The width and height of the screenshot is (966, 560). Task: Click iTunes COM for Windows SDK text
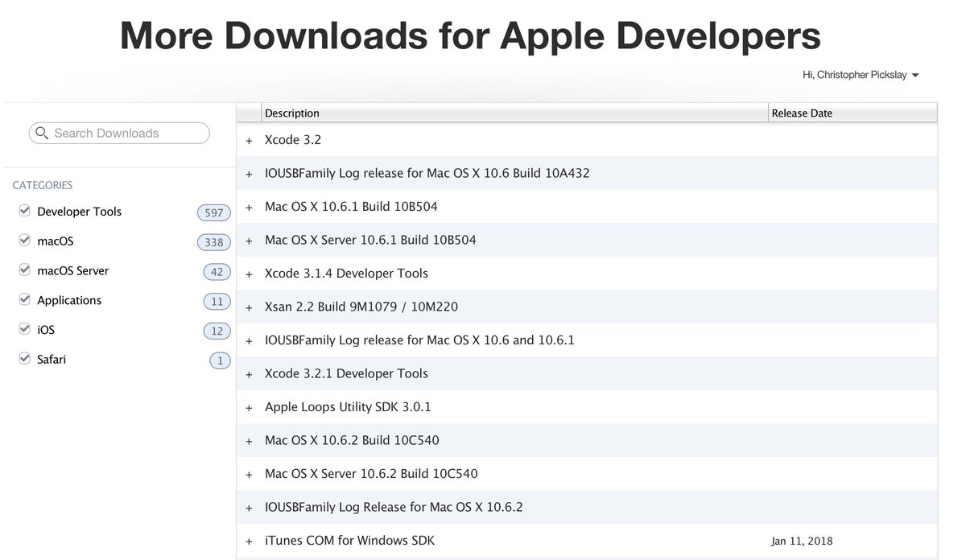(x=349, y=540)
